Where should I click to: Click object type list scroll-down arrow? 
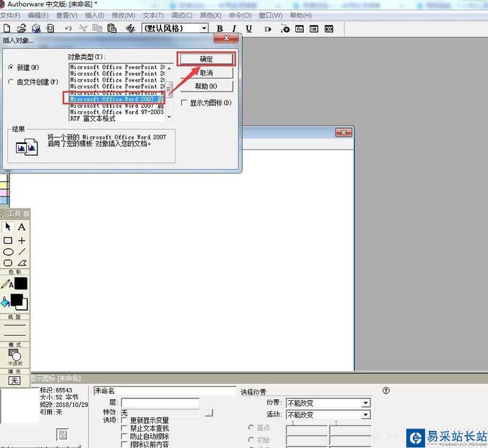(170, 117)
